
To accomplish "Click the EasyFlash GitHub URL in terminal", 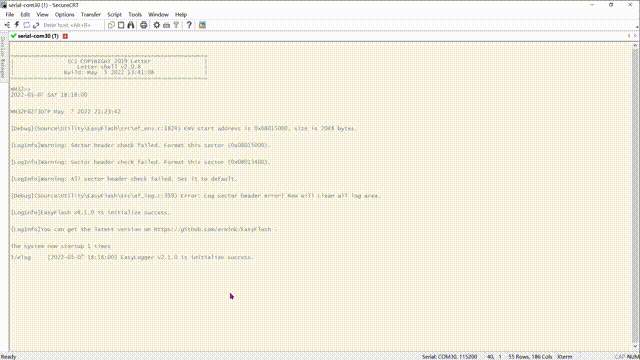I will (212, 229).
